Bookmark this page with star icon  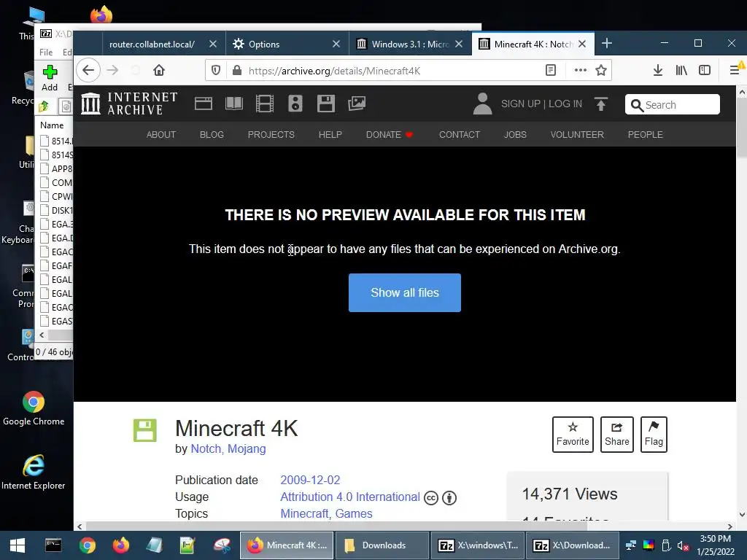tap(601, 71)
